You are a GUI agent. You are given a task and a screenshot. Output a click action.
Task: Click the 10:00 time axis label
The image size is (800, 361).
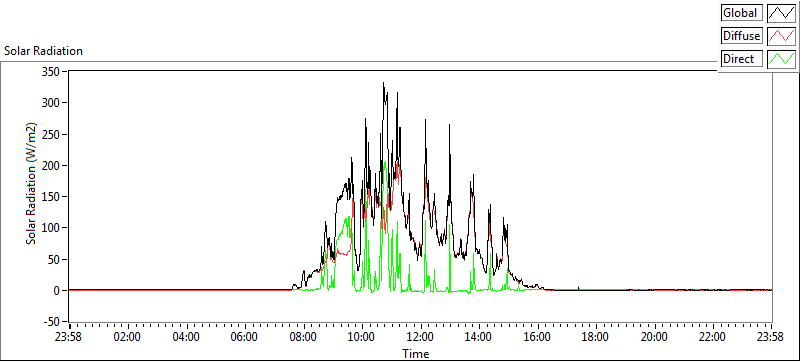[x=362, y=337]
